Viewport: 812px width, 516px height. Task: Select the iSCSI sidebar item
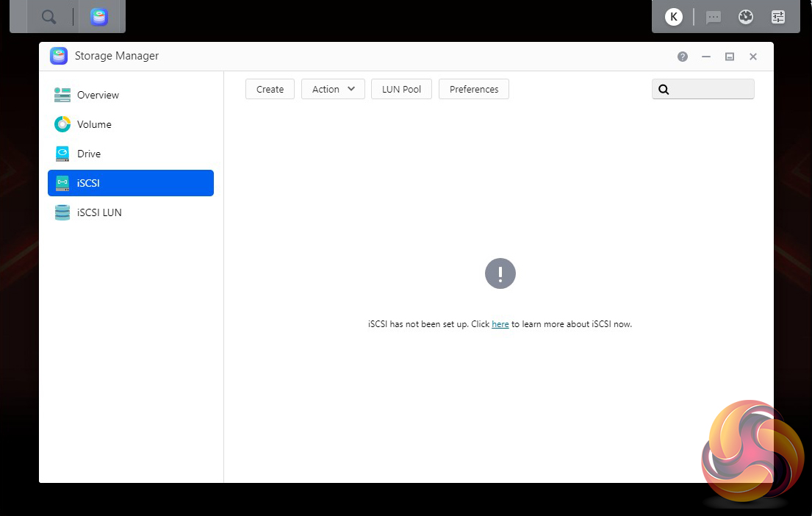(x=131, y=183)
